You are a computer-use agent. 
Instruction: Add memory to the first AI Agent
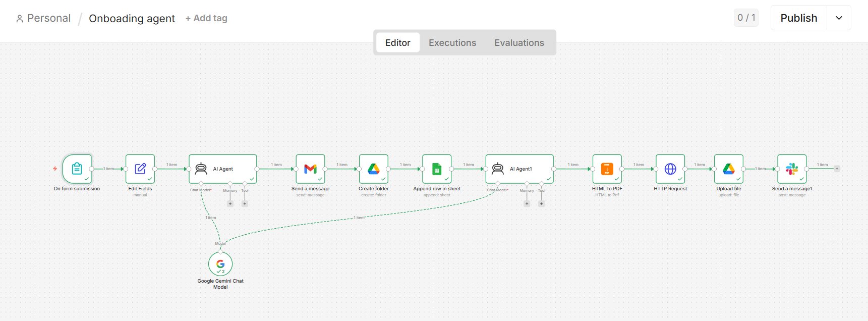[x=230, y=204]
